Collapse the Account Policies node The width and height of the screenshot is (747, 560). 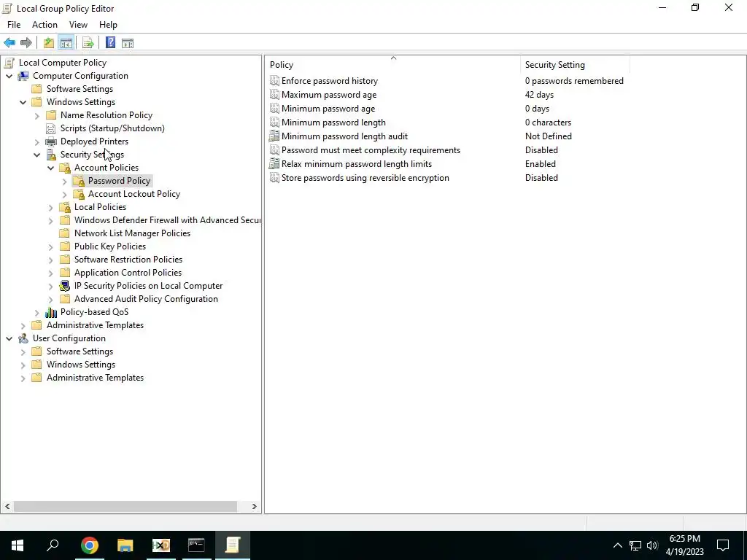click(50, 168)
